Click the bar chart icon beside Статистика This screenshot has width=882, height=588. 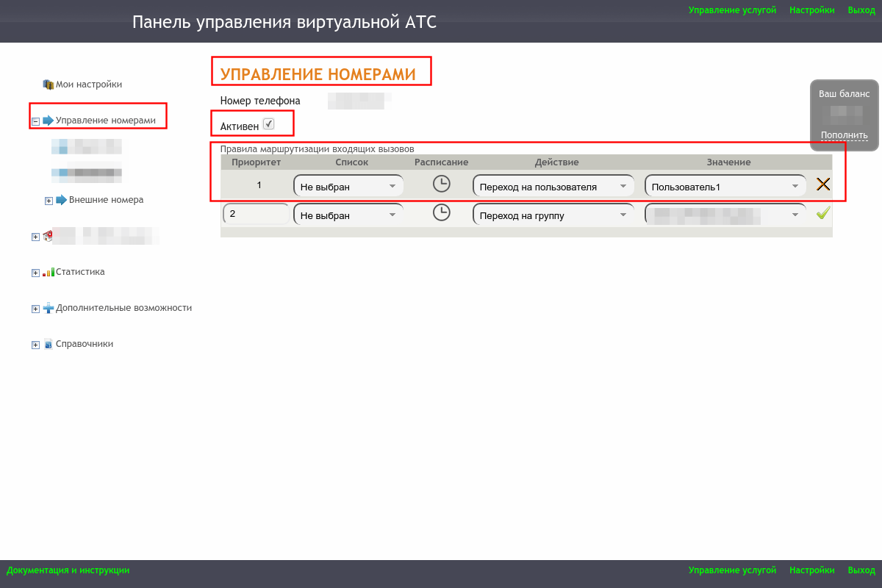click(49, 272)
